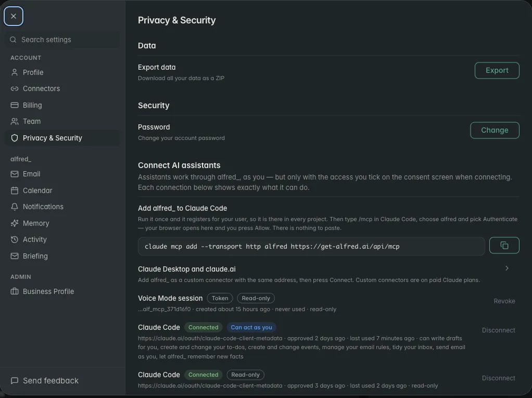Viewport: 532px width, 398px height.
Task: Click the Billing card icon
Action: (x=14, y=105)
